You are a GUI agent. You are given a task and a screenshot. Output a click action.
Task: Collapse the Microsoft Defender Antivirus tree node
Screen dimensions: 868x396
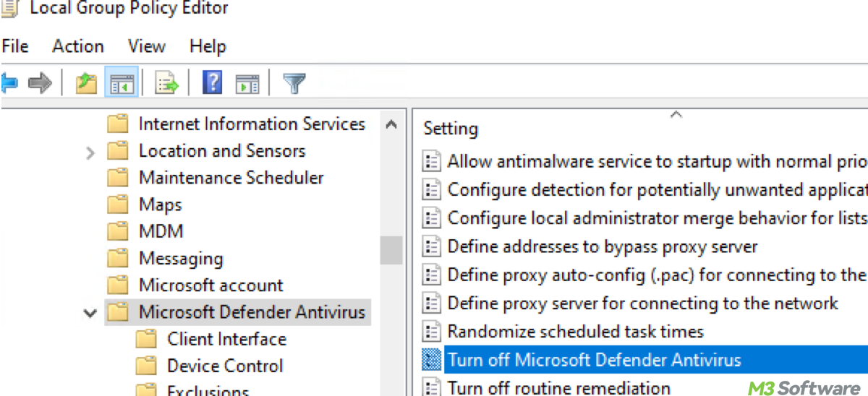90,314
